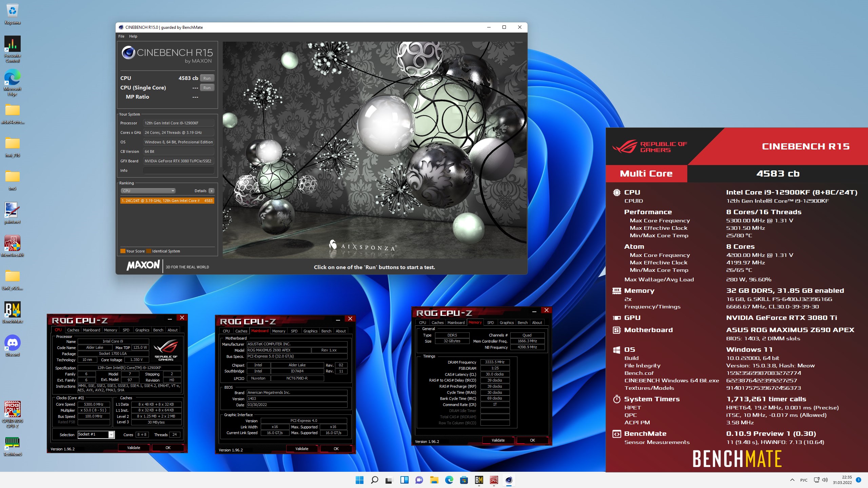The height and width of the screenshot is (488, 868).
Task: Open Widgets from the taskbar
Action: [x=404, y=480]
